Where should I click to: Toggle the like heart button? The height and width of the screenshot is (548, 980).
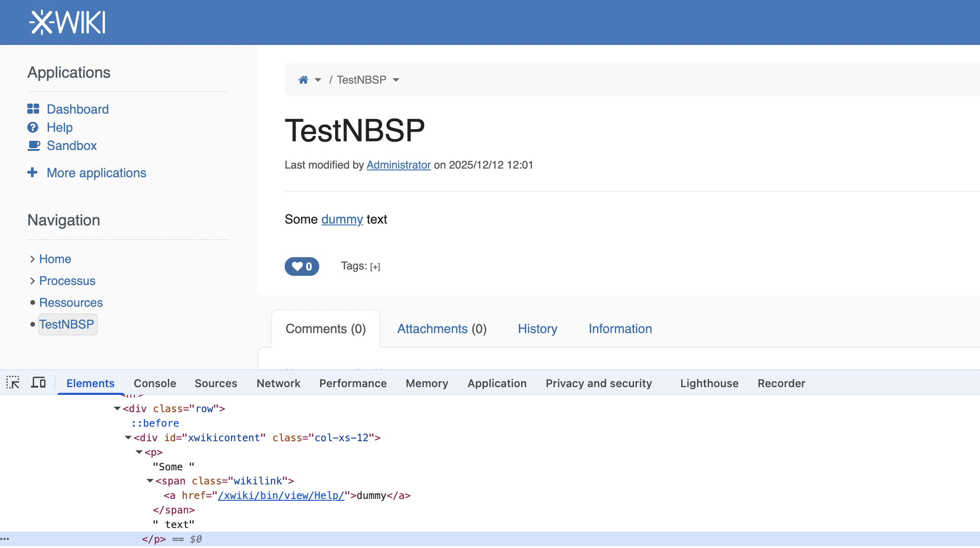[302, 266]
